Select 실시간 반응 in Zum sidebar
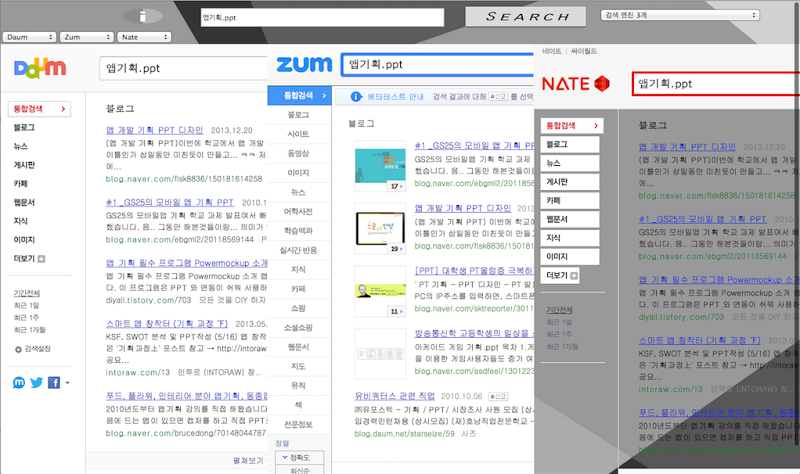The image size is (800, 474). [x=298, y=250]
